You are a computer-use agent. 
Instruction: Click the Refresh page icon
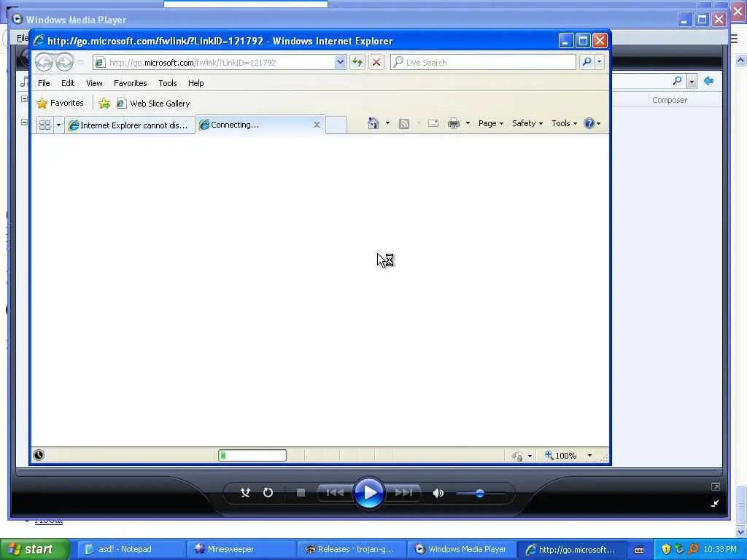coord(357,63)
